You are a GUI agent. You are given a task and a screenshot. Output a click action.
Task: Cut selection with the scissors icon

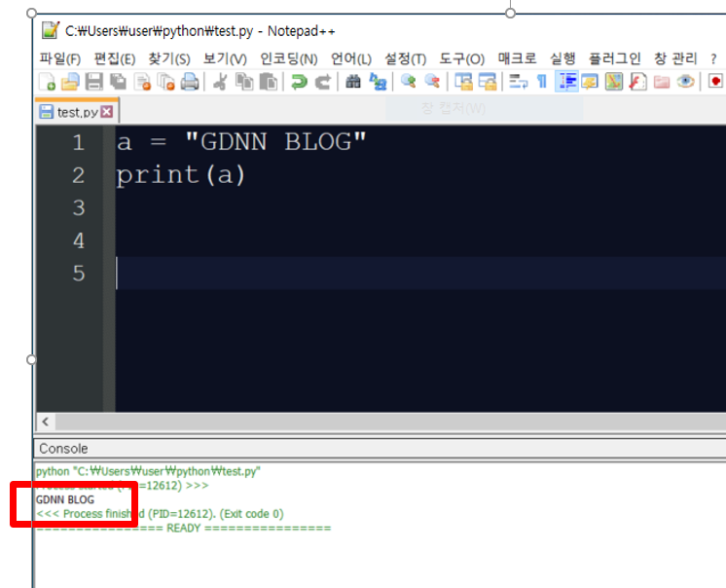click(220, 82)
